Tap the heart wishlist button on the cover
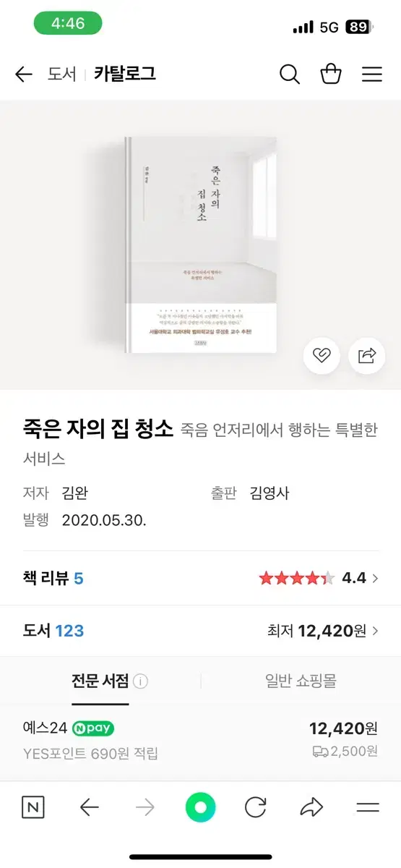This screenshot has width=401, height=868. pyautogui.click(x=322, y=355)
